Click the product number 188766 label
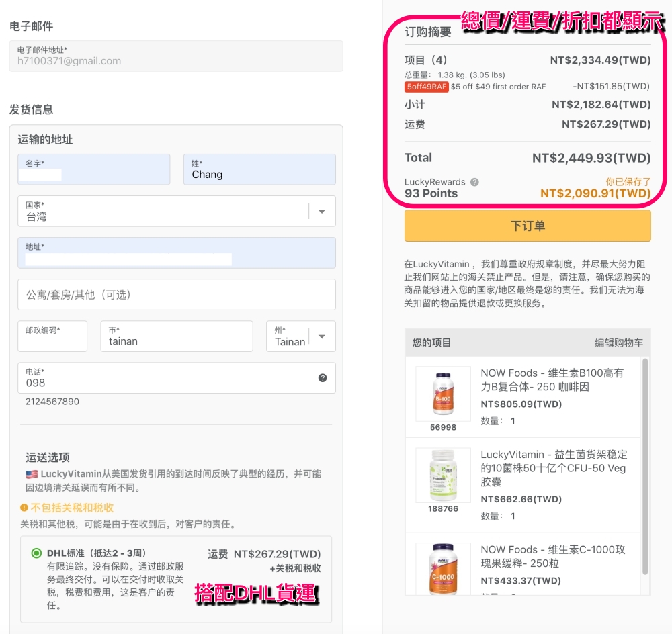672x634 pixels. pos(443,508)
